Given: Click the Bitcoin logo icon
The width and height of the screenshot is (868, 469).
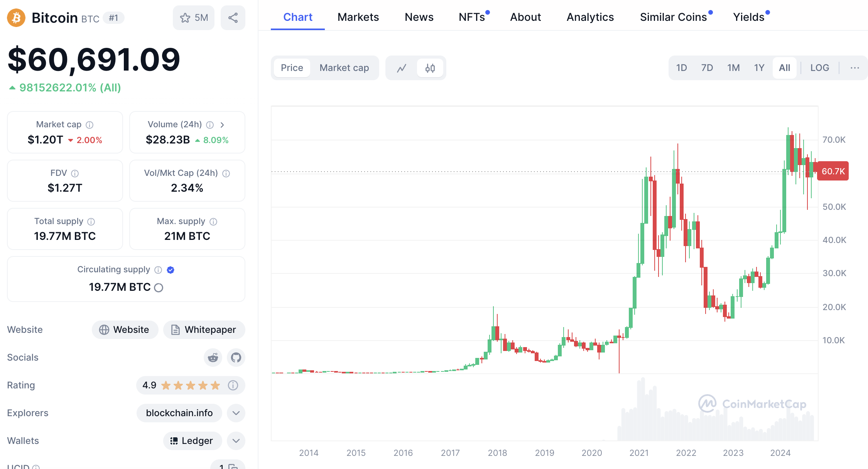Looking at the screenshot, I should pyautogui.click(x=16, y=18).
